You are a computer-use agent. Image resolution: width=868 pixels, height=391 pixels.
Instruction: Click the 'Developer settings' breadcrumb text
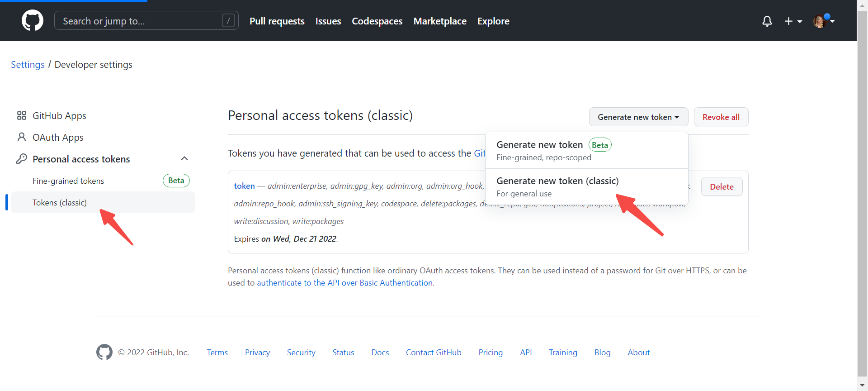93,65
